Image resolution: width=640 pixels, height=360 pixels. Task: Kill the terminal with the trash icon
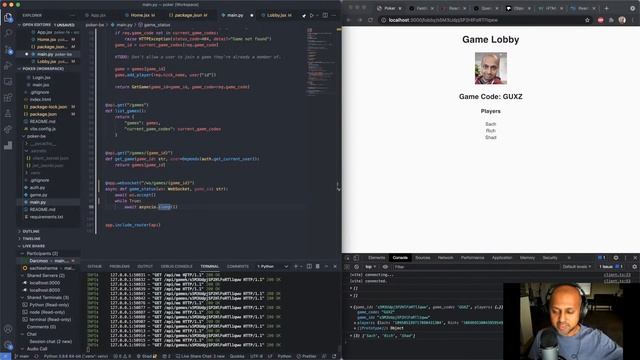tap(318, 266)
